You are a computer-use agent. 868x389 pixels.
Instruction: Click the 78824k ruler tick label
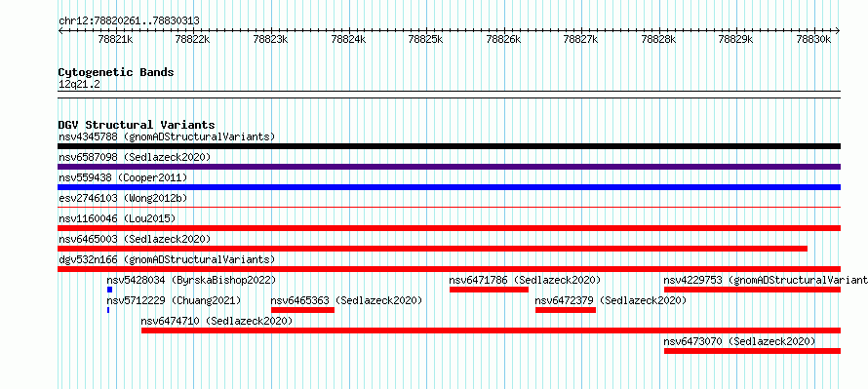pos(348,39)
